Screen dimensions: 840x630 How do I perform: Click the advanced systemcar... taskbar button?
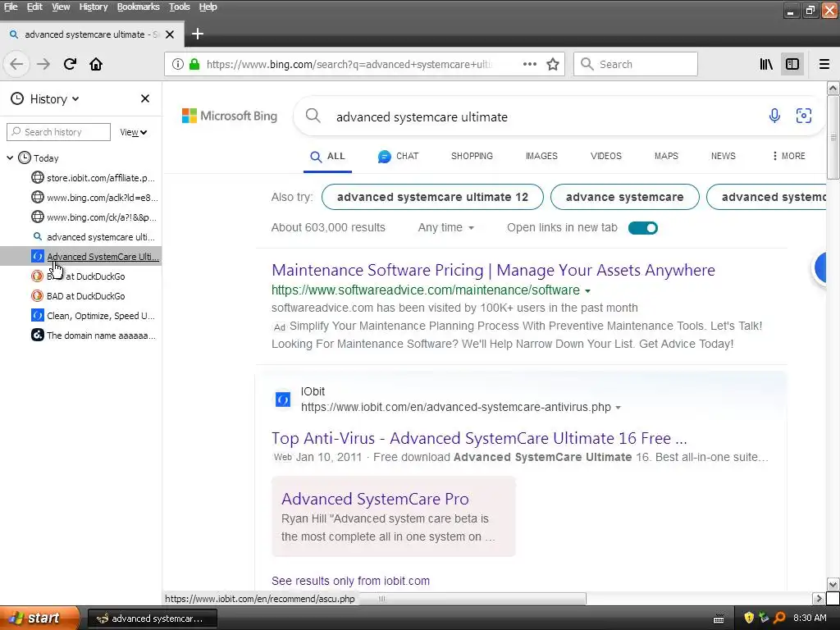click(152, 619)
